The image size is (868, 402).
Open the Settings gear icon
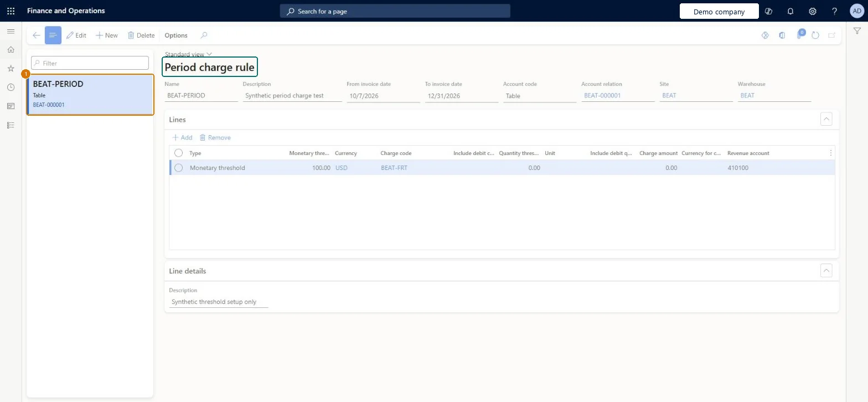[x=813, y=11]
